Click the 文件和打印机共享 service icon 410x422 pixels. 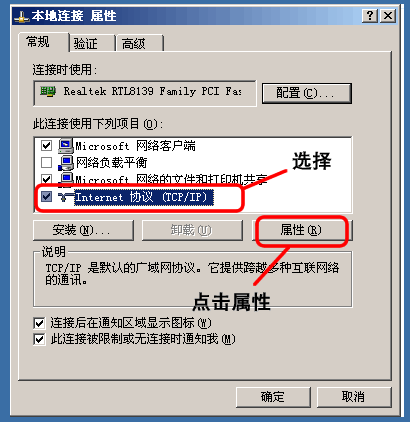[66, 179]
